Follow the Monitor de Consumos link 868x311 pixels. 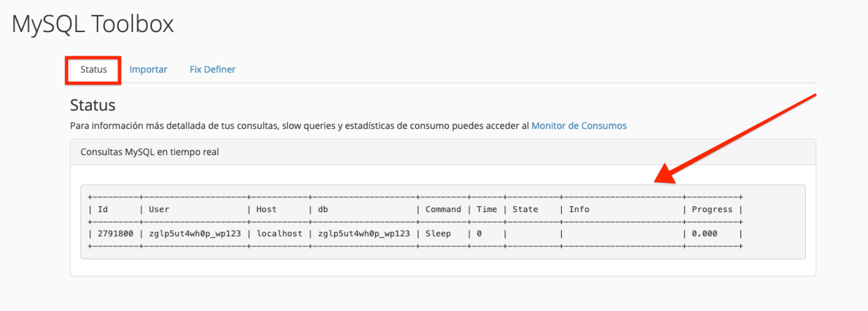[579, 126]
